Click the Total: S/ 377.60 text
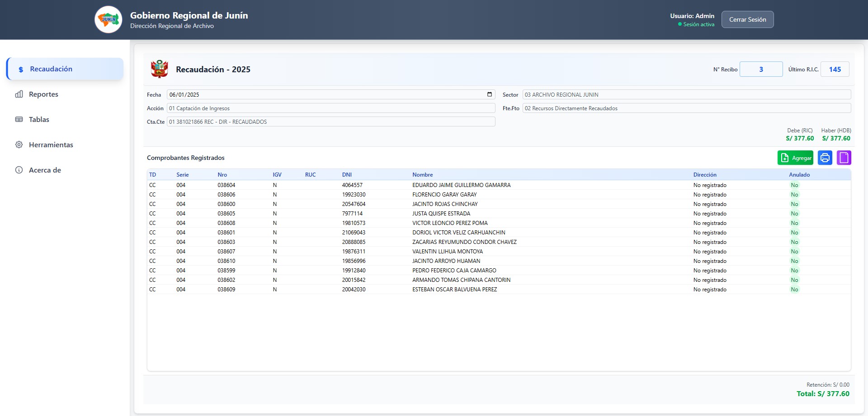Image resolution: width=868 pixels, height=416 pixels. [x=823, y=394]
